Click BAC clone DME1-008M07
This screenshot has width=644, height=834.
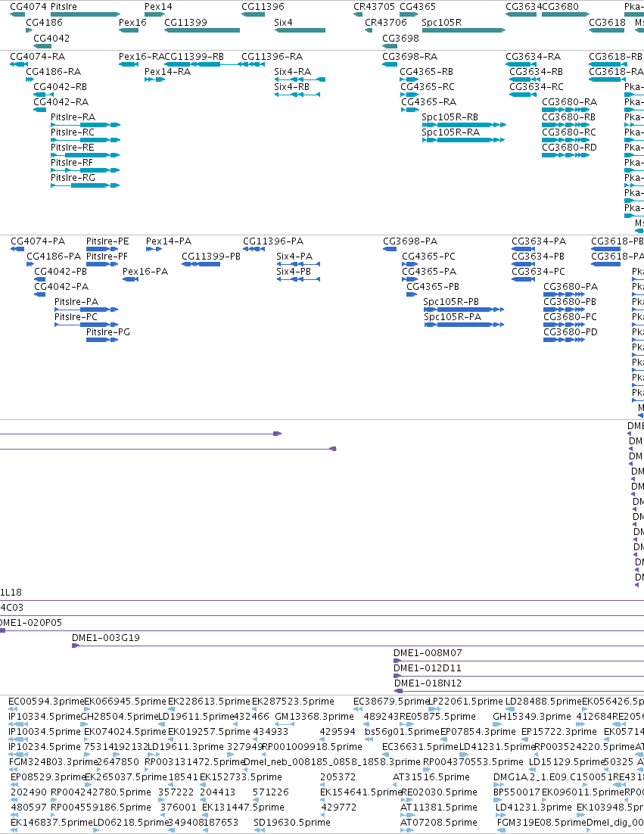click(428, 652)
